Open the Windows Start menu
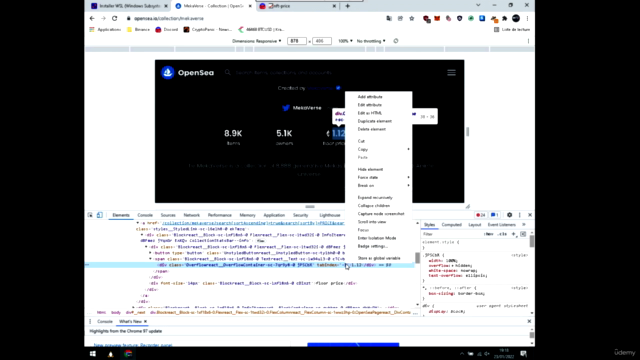This screenshot has height=360, width=640. 93,353
